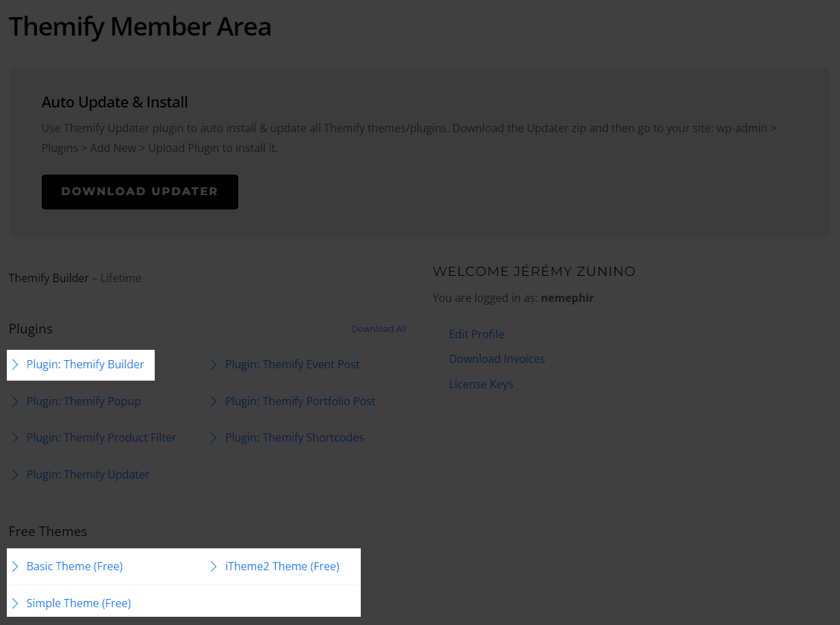Select the arrow icon by Themify Event Post
The image size is (840, 625).
(214, 364)
